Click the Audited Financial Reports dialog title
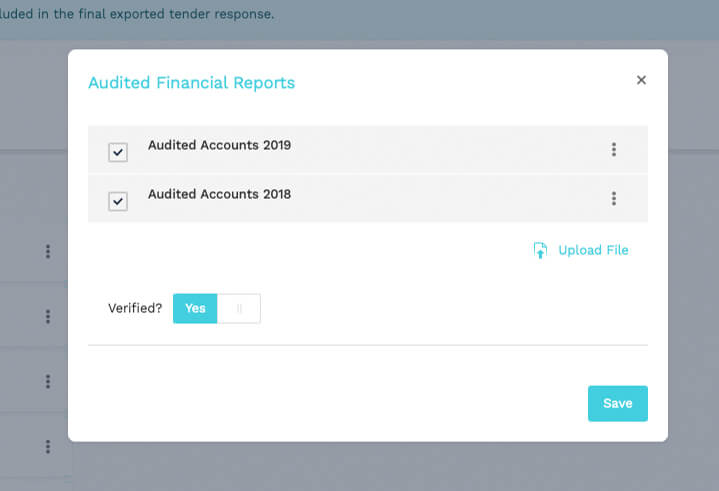 (192, 83)
